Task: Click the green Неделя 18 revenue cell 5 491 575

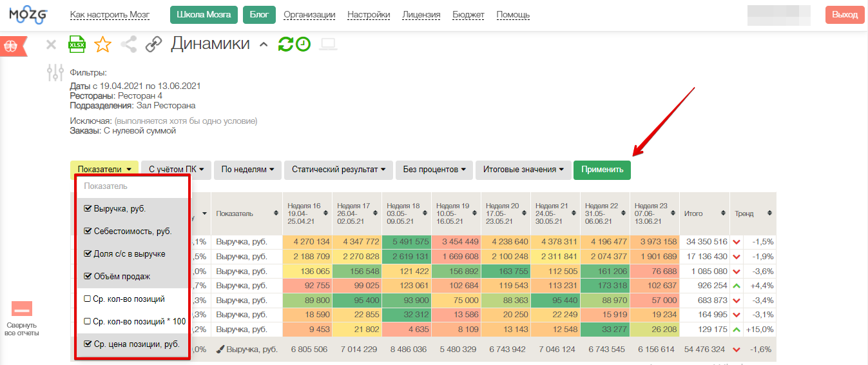Action: (x=406, y=242)
